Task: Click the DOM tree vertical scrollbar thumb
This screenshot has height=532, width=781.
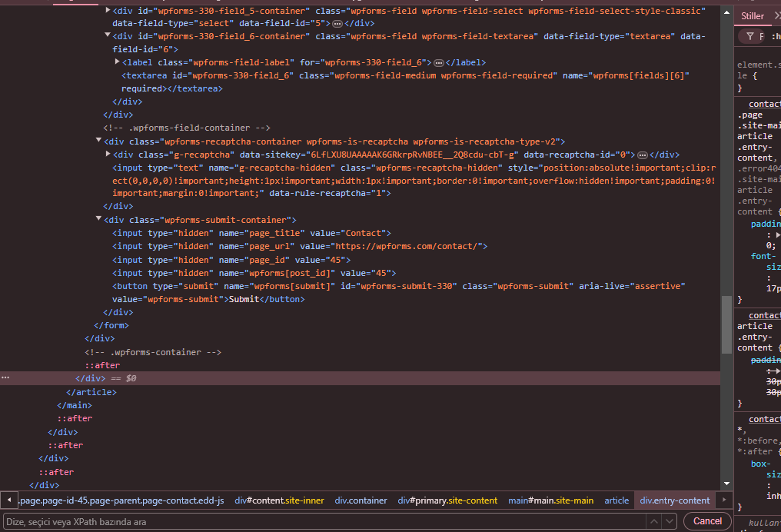Action: [x=726, y=324]
